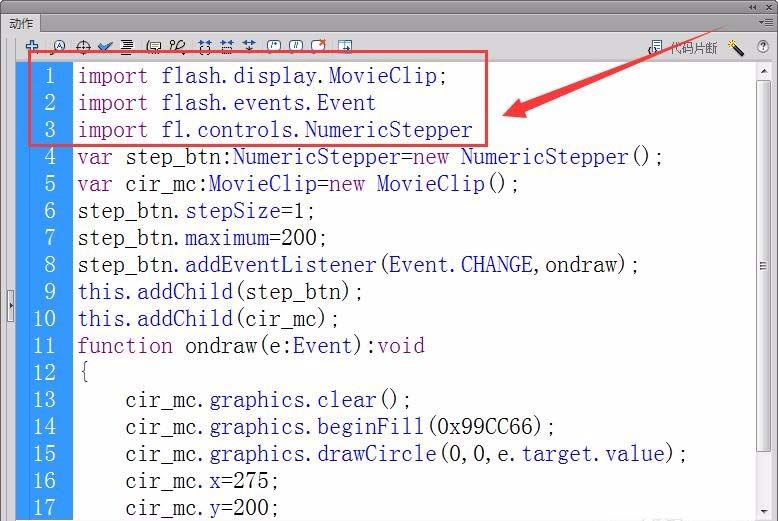This screenshot has width=778, height=521.
Task: Click 'import fl.controls.NumericStepper' line
Action: [x=275, y=130]
